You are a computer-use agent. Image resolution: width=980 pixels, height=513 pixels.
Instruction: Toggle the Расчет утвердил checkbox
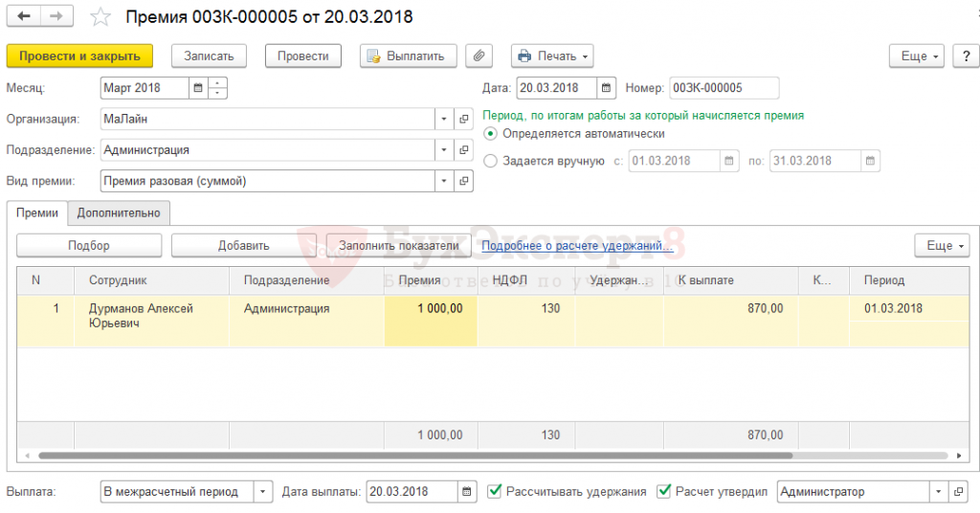coord(664,491)
